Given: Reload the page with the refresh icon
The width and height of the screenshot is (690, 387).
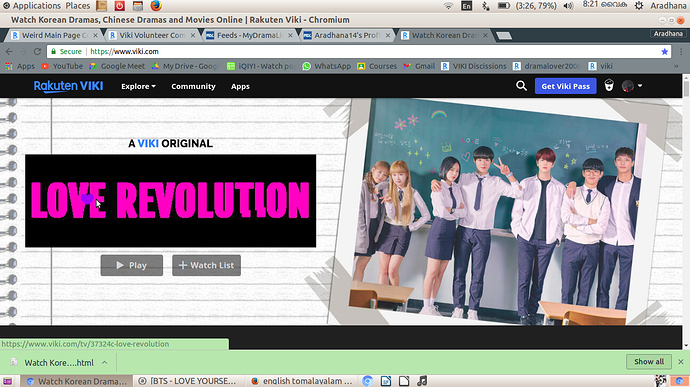Looking at the screenshot, I should 37,52.
